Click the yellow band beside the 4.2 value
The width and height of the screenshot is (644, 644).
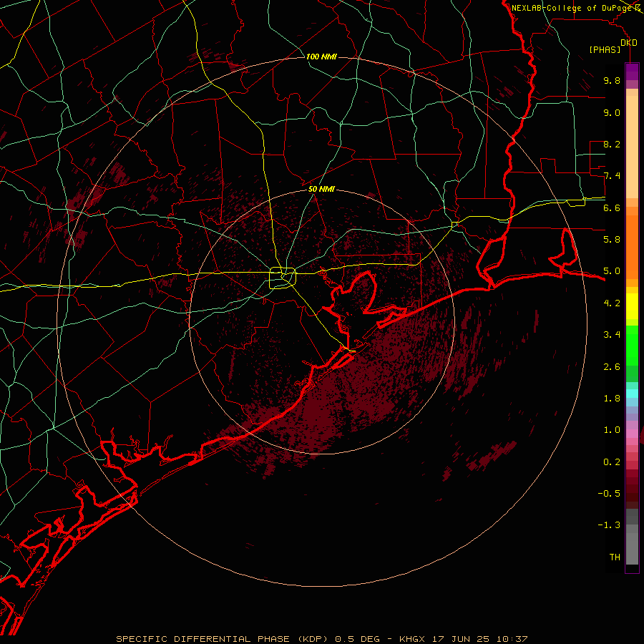click(x=632, y=306)
